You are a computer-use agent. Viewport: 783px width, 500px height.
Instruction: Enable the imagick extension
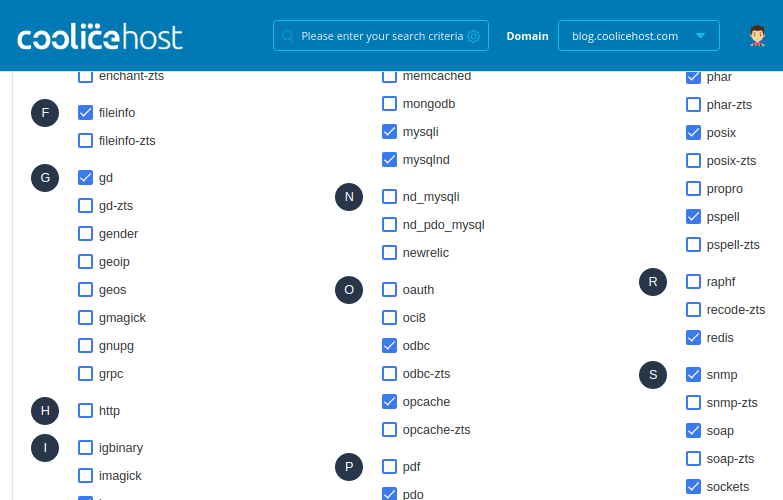85,476
